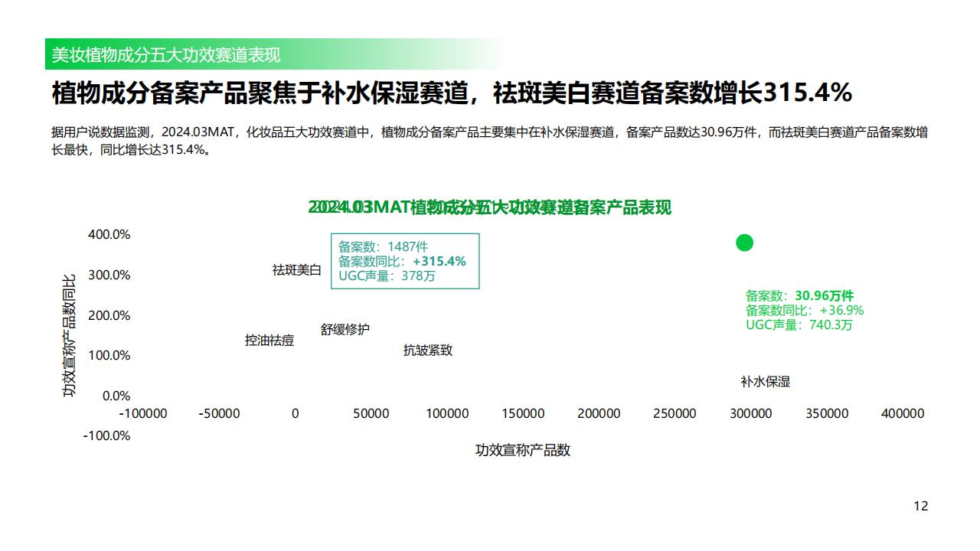This screenshot has width=980, height=551.
Task: Click the 舒缓修护 data label
Action: pos(345,330)
